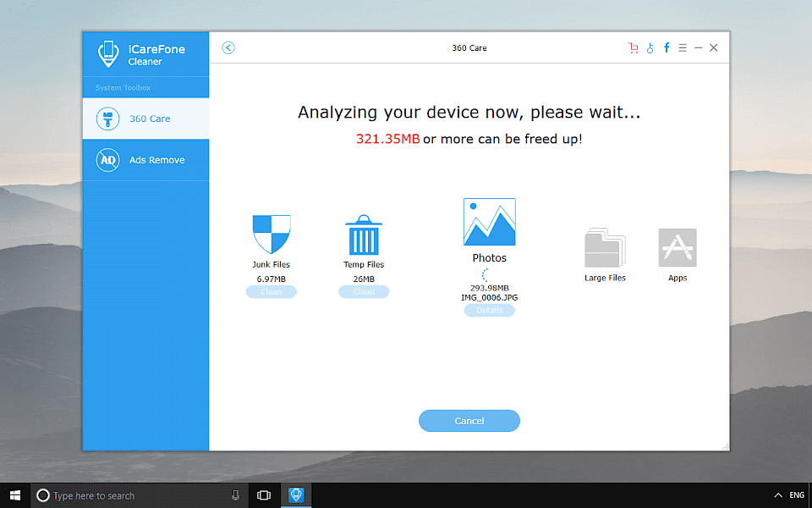Click the taskbar microphone icon
812x508 pixels.
(x=236, y=495)
